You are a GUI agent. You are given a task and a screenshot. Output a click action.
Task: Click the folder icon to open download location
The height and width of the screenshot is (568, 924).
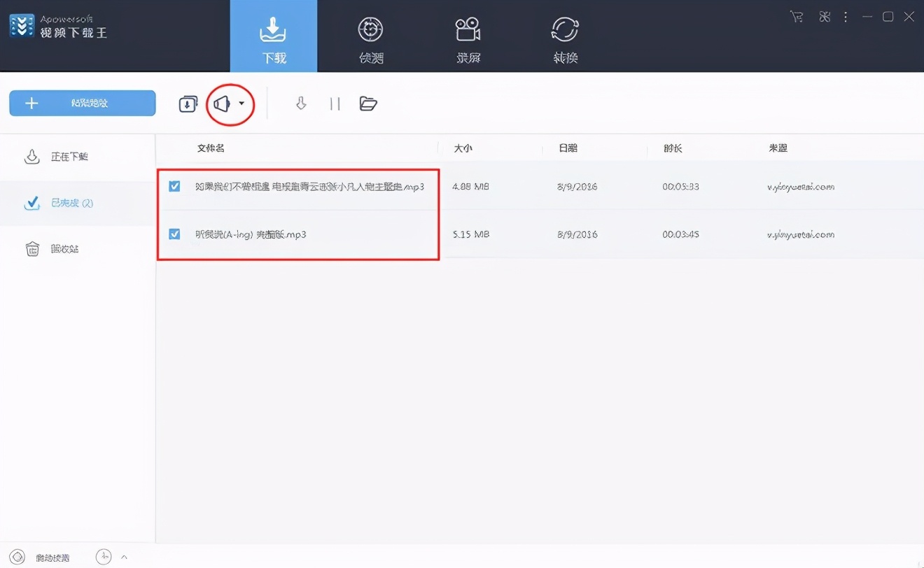coord(368,103)
